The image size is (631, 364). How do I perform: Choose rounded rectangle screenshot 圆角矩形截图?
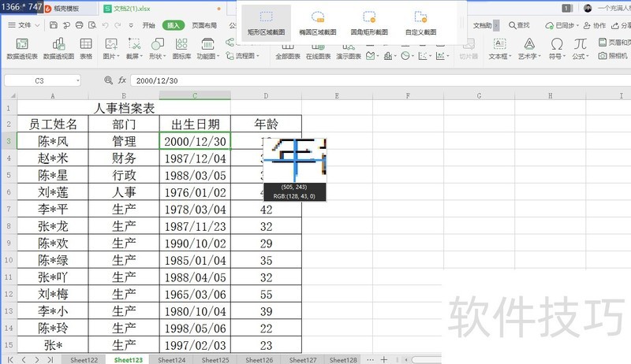point(369,24)
